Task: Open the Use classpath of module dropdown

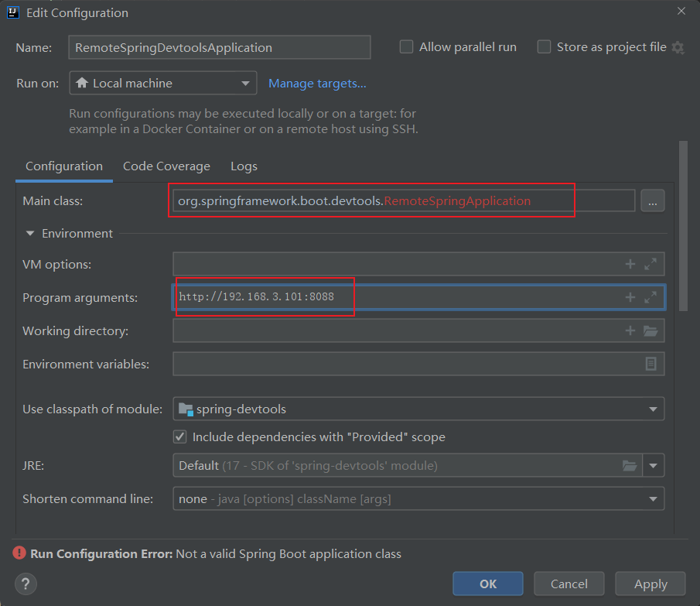Action: pyautogui.click(x=418, y=409)
